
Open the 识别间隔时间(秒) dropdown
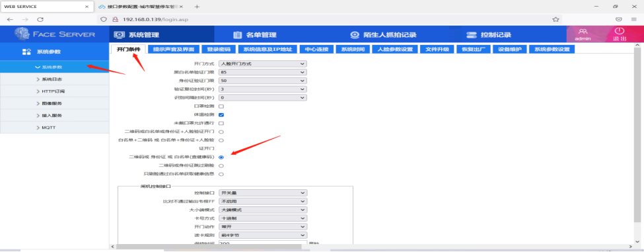262,98
